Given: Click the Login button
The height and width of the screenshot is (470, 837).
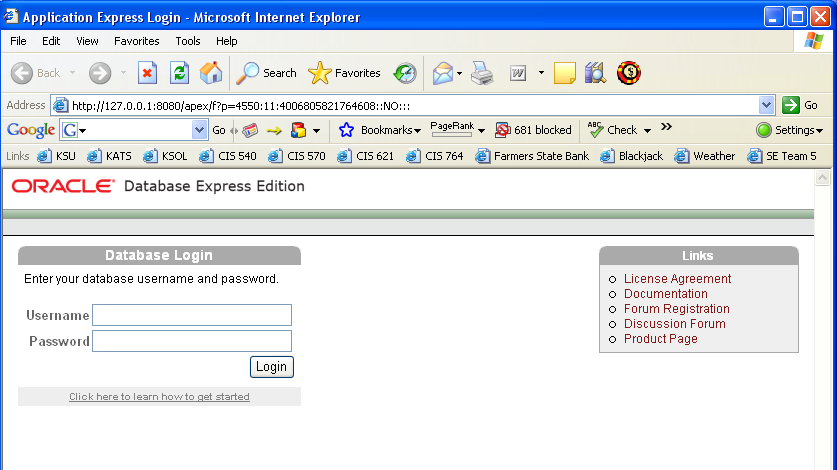Looking at the screenshot, I should (272, 367).
